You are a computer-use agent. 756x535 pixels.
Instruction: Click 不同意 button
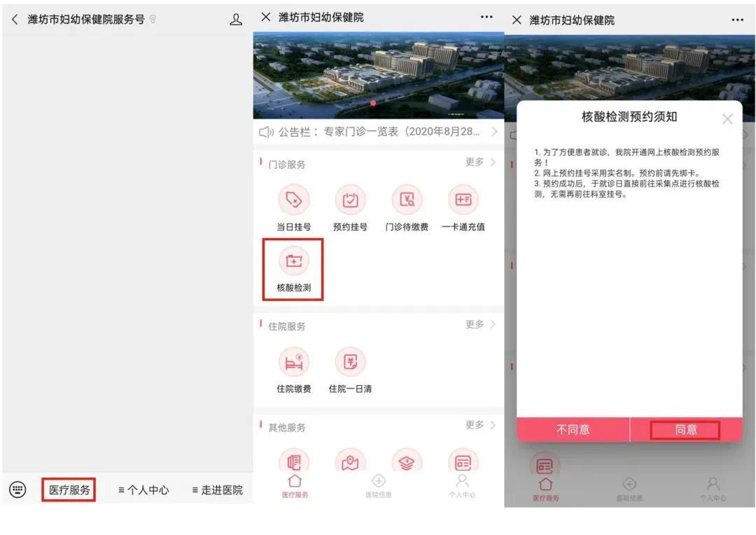tap(573, 429)
